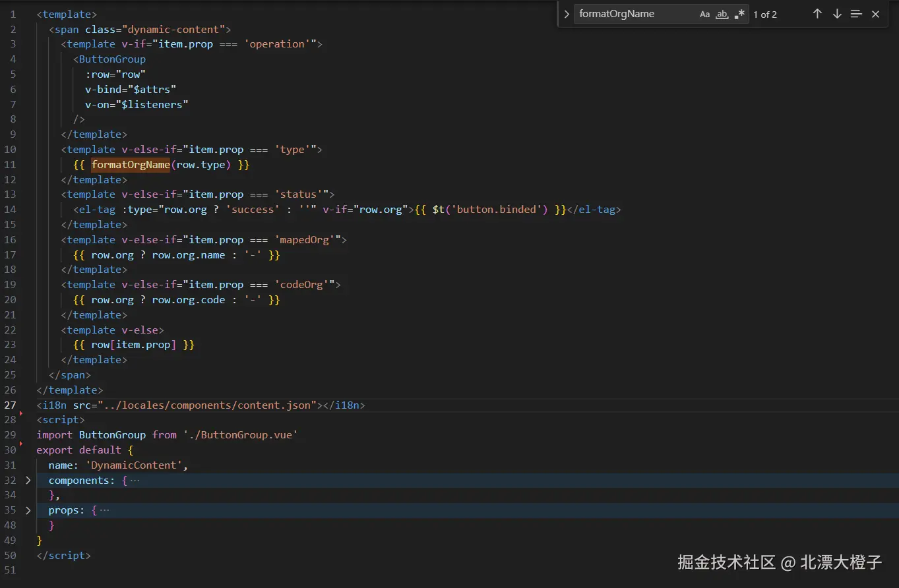Screen dimensions: 899x588
Task: Click $t('button.binded') on line 14
Action: point(490,210)
